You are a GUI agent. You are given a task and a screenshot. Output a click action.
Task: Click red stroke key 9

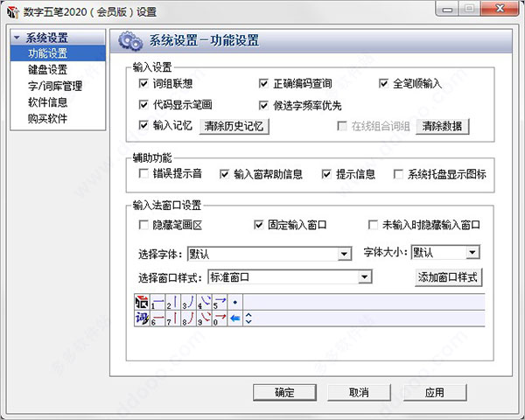pos(204,318)
